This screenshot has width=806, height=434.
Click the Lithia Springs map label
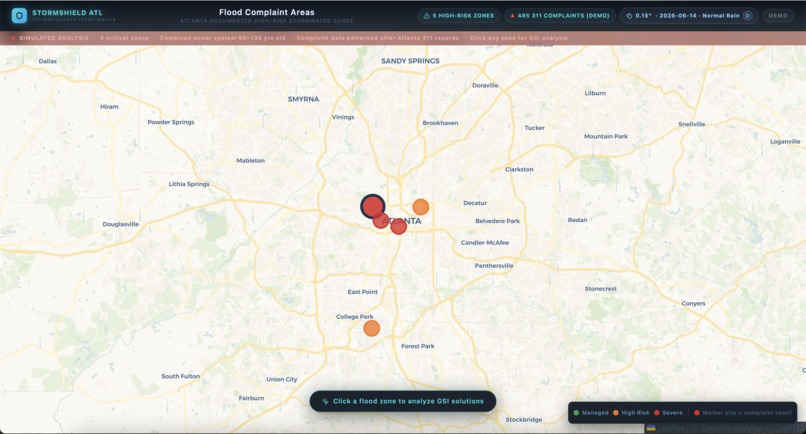[x=189, y=184]
